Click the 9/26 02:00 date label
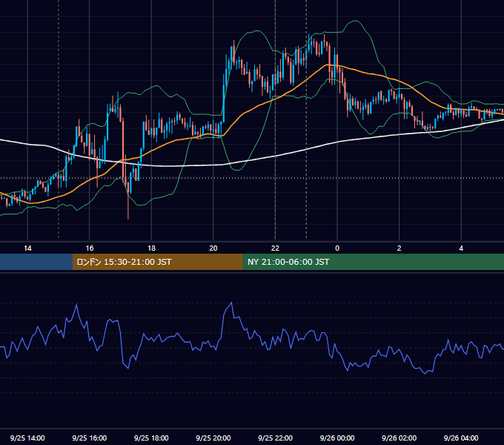This screenshot has height=445, width=504. pos(399,438)
